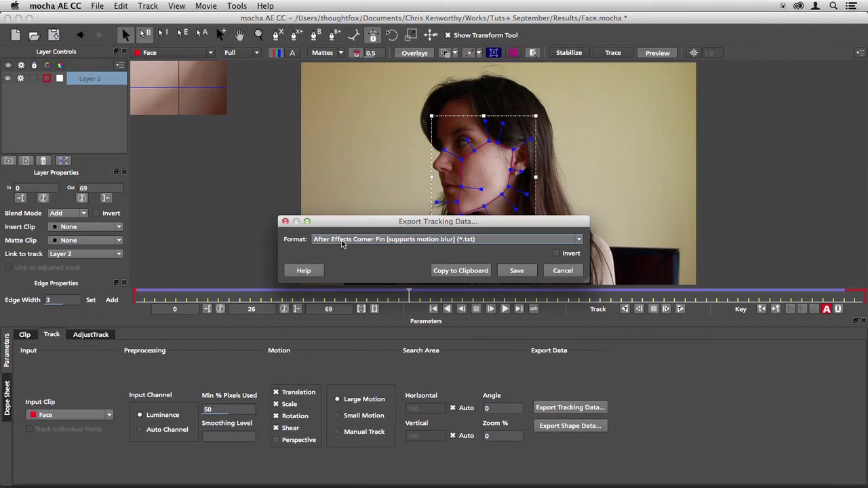Enable the Autokey A button
The width and height of the screenshot is (868, 488).
[826, 309]
